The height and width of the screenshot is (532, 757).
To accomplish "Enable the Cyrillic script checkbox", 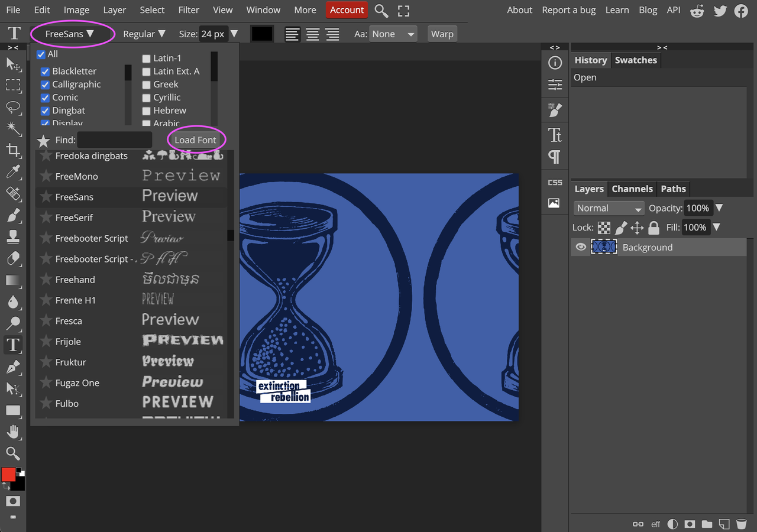I will pyautogui.click(x=146, y=98).
